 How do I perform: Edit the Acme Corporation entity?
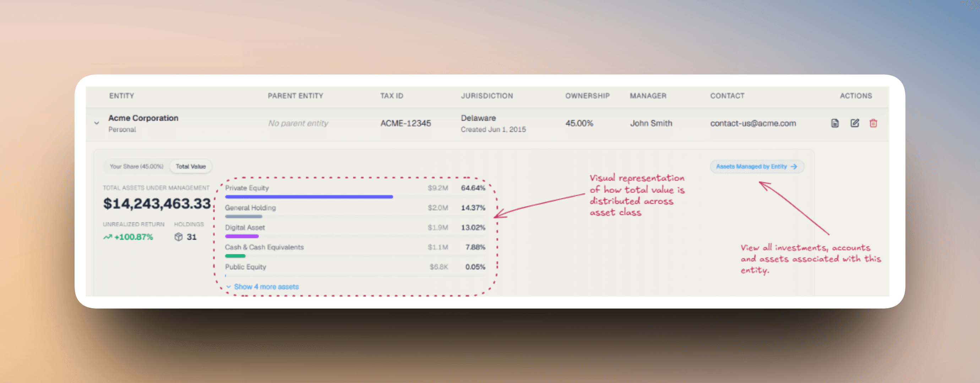click(855, 123)
